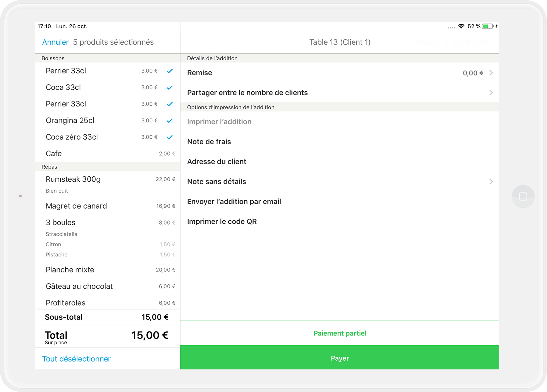Tap the green Payer button
This screenshot has width=547, height=392.
pos(340,357)
